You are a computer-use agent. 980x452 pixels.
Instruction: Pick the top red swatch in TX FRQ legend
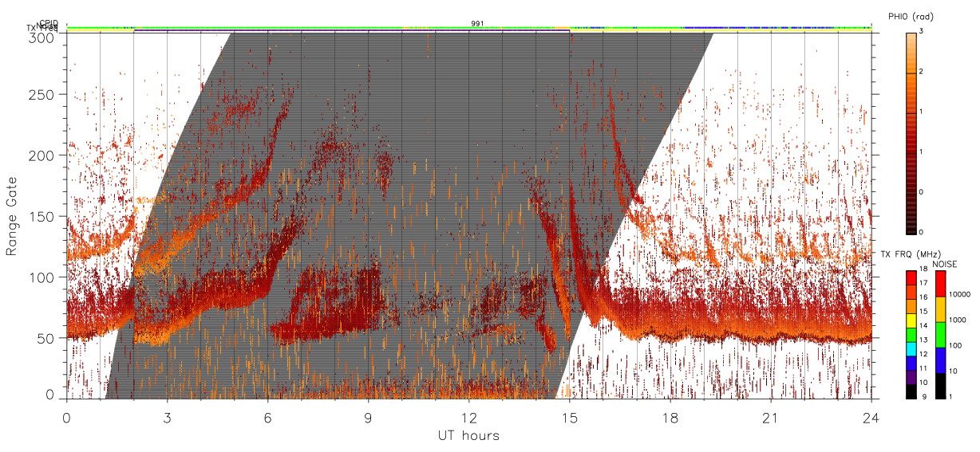coord(911,277)
